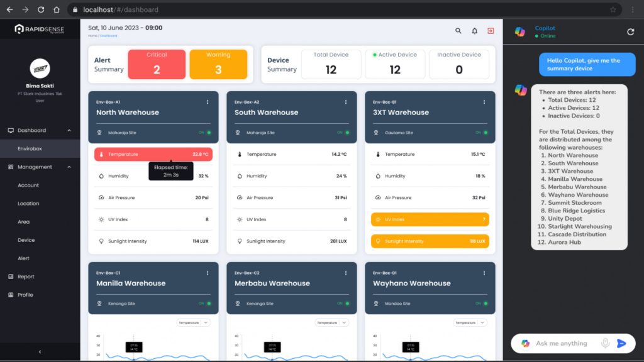Toggle the North Warehouse ON switch
644x362 pixels.
pyautogui.click(x=206, y=133)
